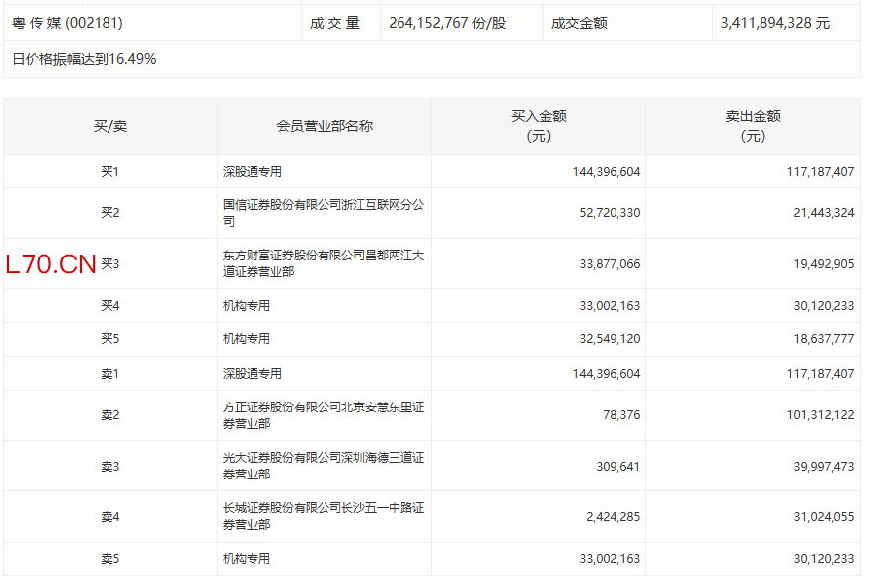Select the 日价格振幅达到16.49% notice text
870x588 pixels.
(x=84, y=59)
